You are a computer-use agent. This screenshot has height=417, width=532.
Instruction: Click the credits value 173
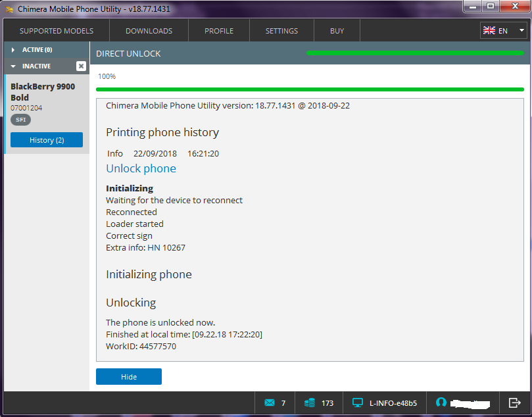pos(327,403)
